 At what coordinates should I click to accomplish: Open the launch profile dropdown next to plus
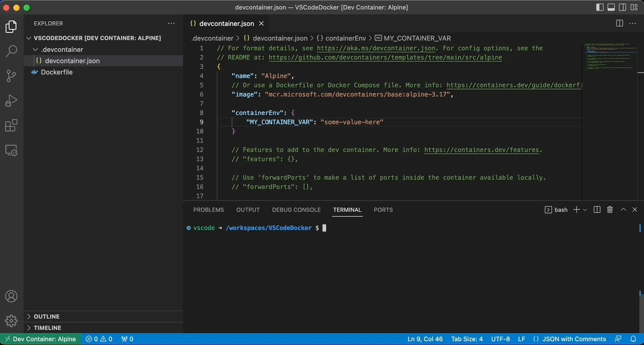point(585,210)
